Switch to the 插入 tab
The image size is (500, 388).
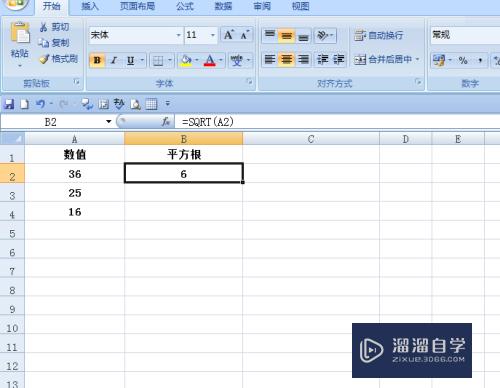click(90, 6)
